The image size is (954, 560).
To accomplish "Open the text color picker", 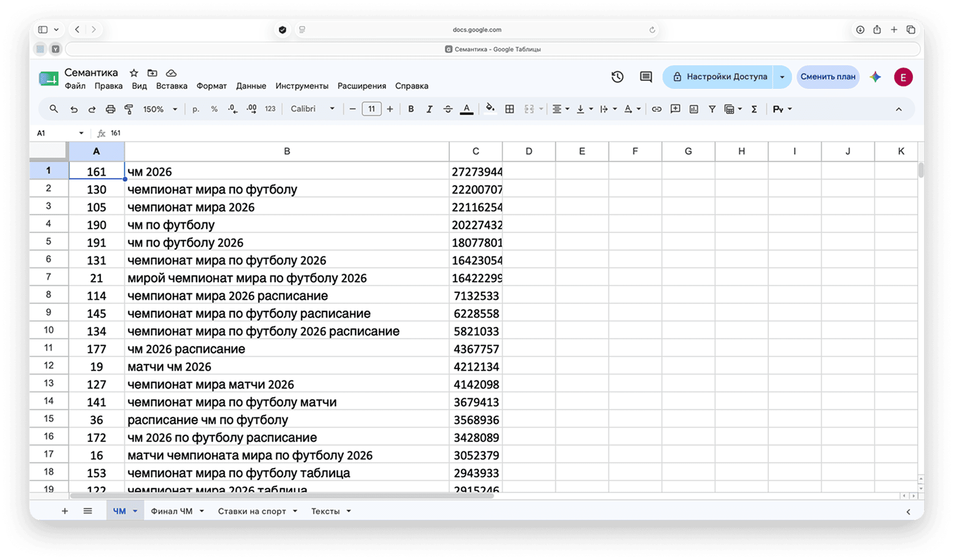I will click(x=467, y=109).
